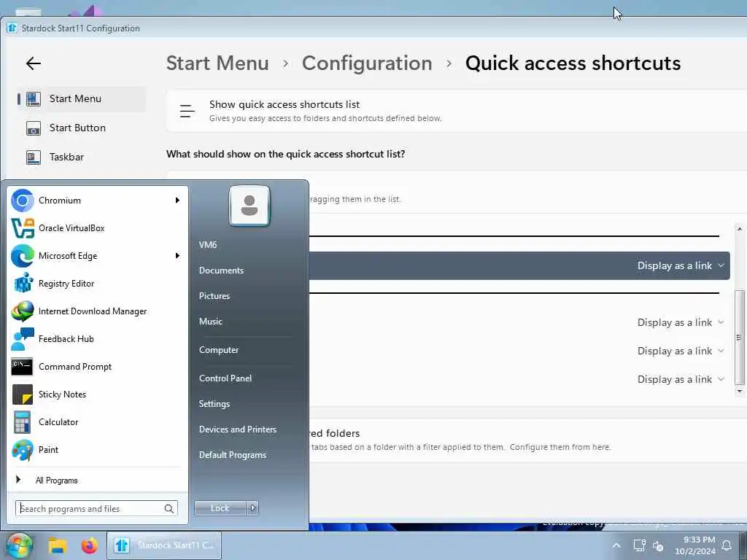Open the taskbar clock showing 9:33 PM
The height and width of the screenshot is (560, 747).
tap(695, 545)
